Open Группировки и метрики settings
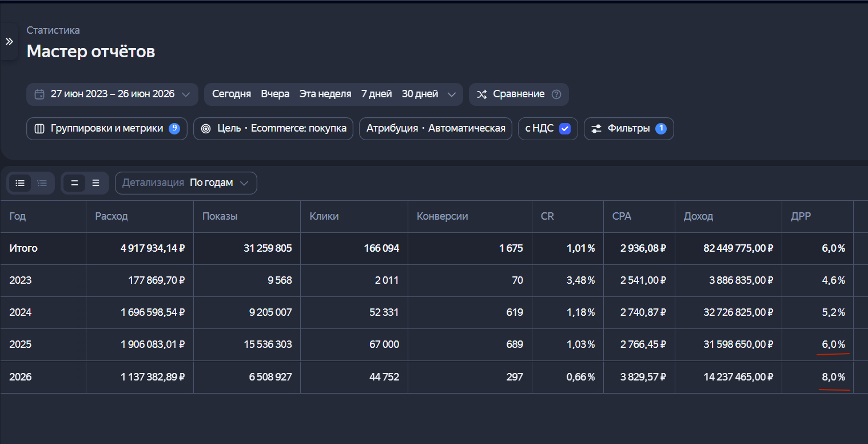This screenshot has height=444, width=868. [107, 129]
